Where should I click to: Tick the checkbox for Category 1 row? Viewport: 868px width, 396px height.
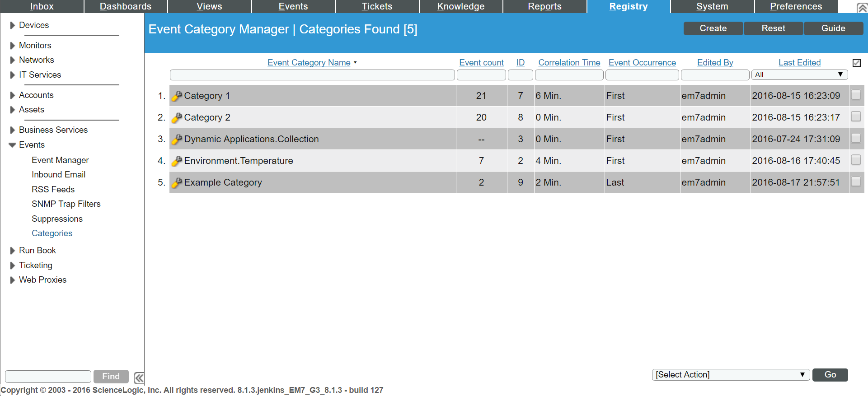[856, 95]
